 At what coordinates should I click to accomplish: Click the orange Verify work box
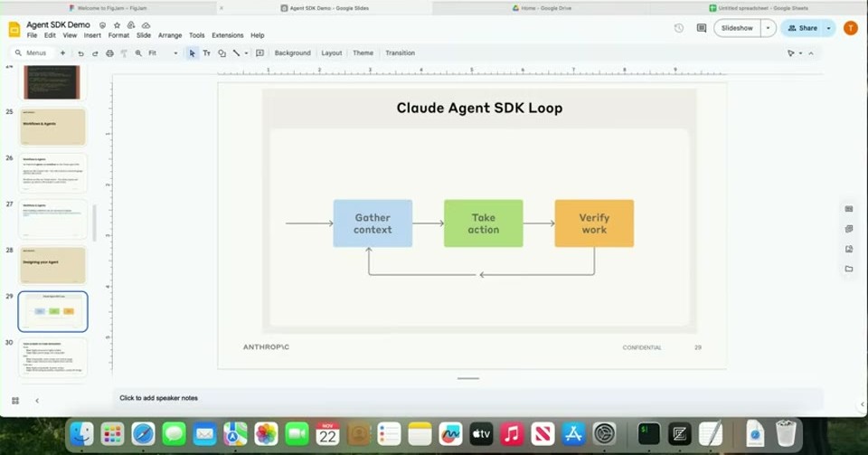tap(594, 223)
